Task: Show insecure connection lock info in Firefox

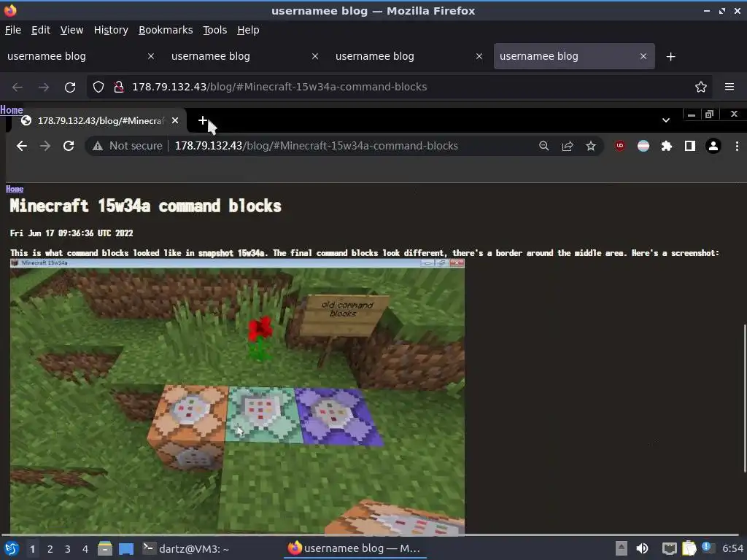Action: pyautogui.click(x=119, y=87)
